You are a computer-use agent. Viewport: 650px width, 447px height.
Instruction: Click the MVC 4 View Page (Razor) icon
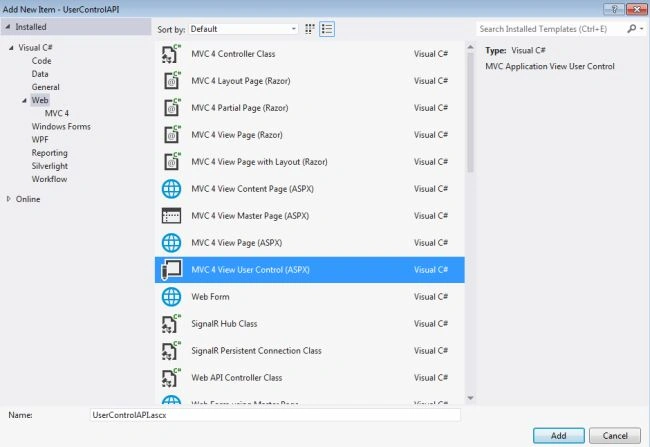171,135
